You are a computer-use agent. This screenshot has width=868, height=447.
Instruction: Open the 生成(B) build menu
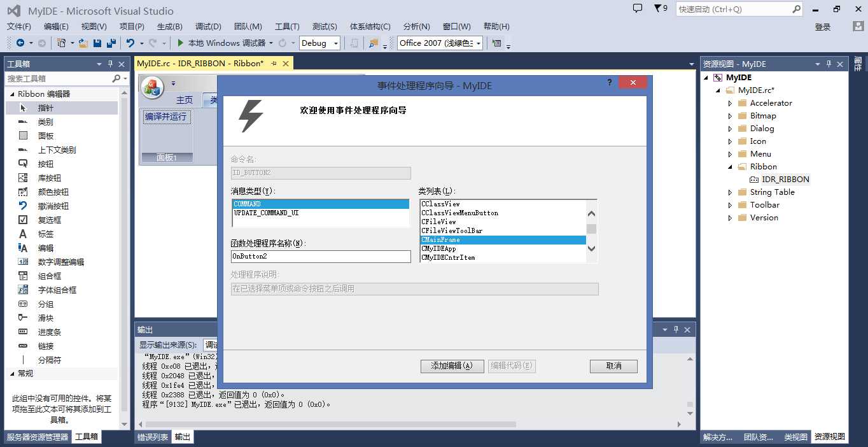(x=170, y=26)
